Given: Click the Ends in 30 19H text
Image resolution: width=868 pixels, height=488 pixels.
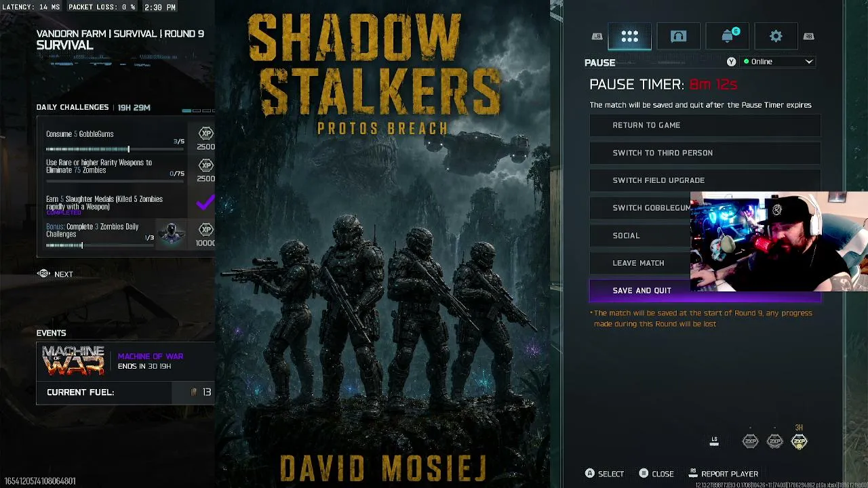Looking at the screenshot, I should click(144, 367).
